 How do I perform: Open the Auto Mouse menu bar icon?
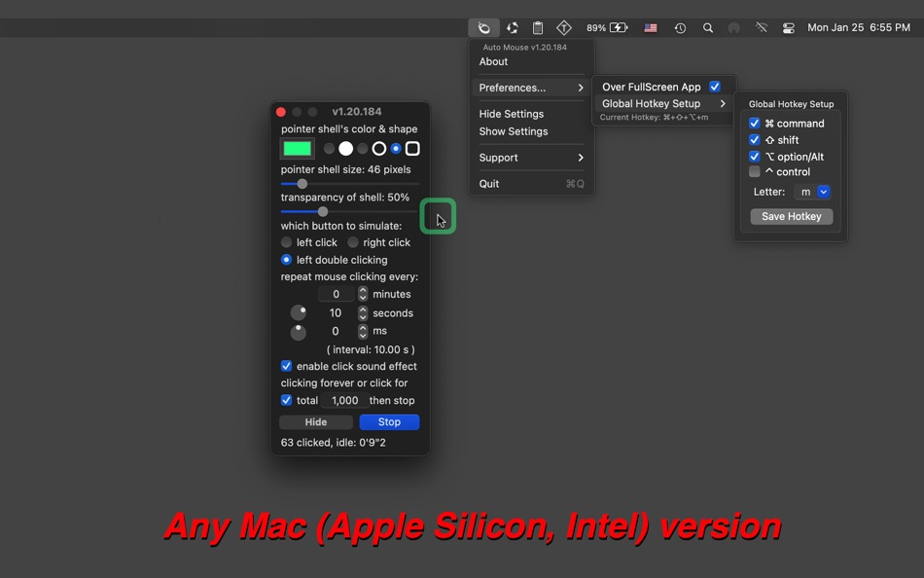pyautogui.click(x=483, y=27)
